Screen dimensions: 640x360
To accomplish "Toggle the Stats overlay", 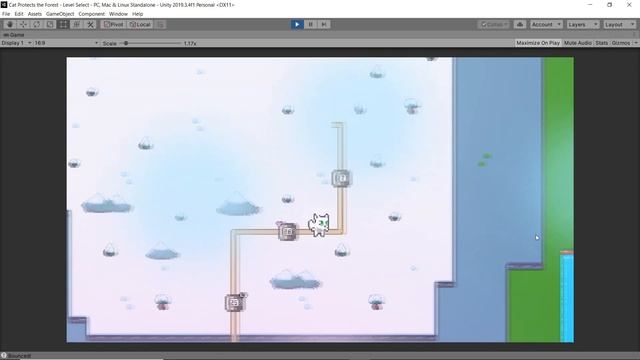I will click(602, 43).
